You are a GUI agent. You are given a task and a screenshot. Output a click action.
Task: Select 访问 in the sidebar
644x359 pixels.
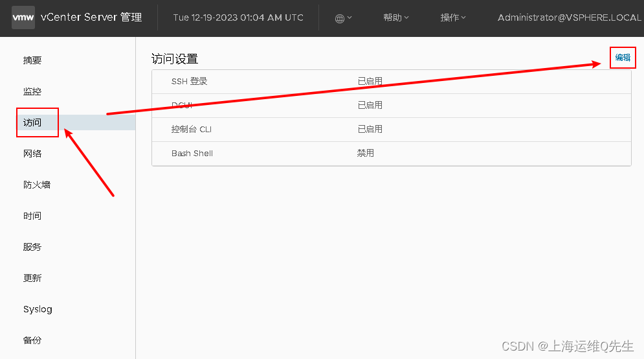(x=32, y=122)
